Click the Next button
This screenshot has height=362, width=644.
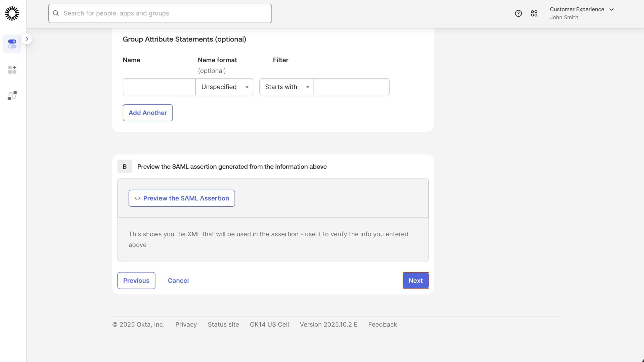click(x=416, y=280)
